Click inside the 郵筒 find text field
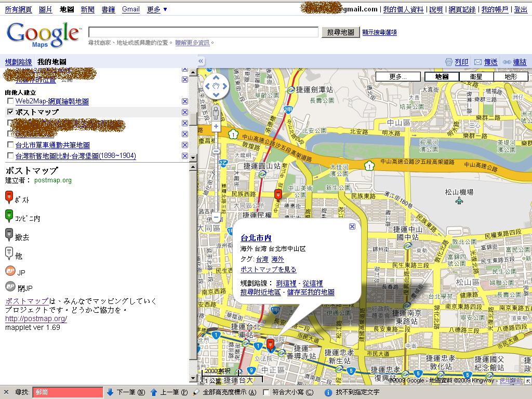The width and height of the screenshot is (532, 399). pos(68,393)
